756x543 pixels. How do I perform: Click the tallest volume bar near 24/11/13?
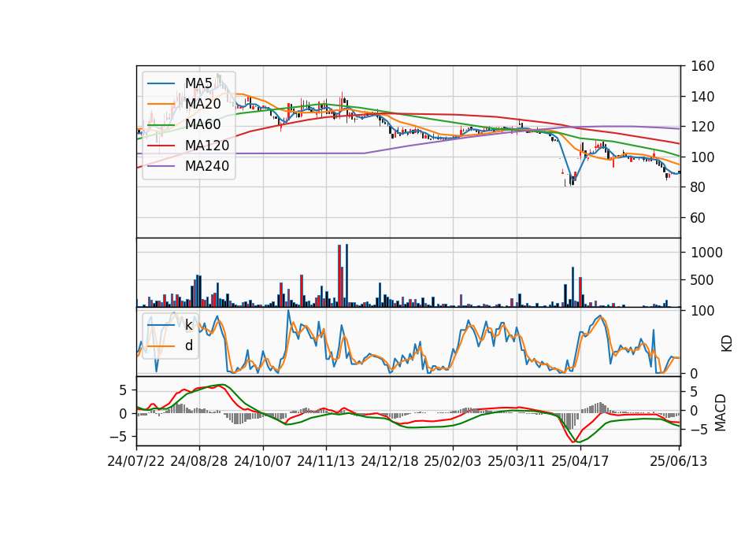point(346,275)
